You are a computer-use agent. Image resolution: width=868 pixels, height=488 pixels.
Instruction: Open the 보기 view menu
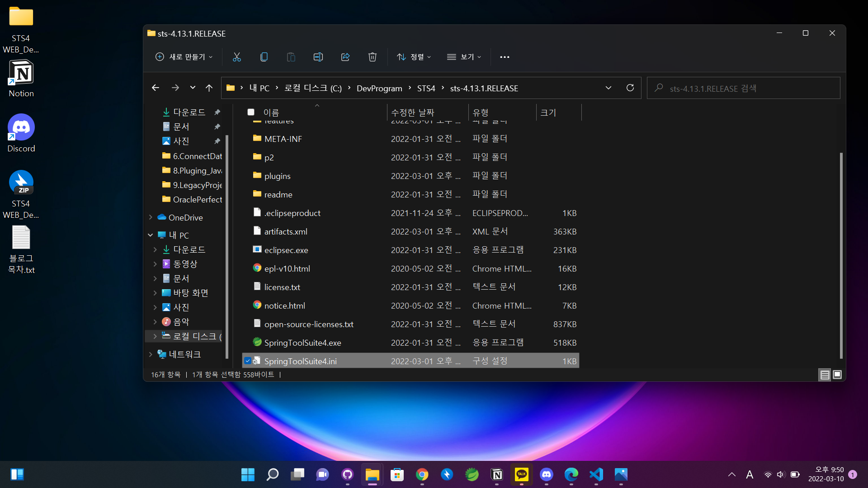click(x=464, y=57)
